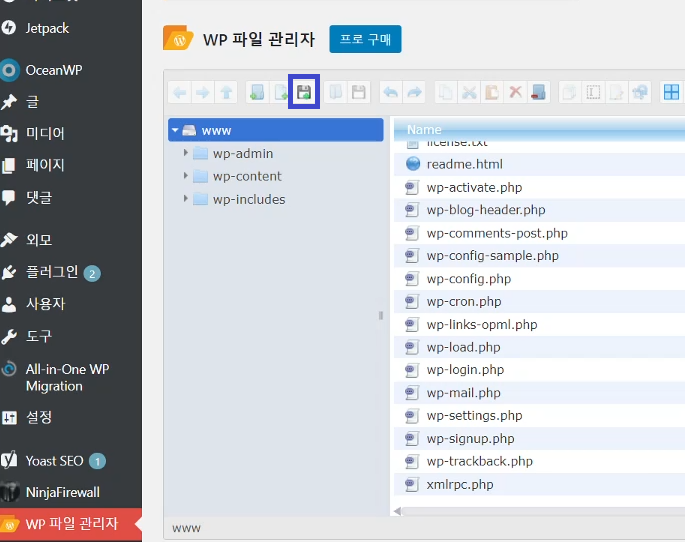Viewport: 685px width, 542px height.
Task: Expand the wp-admin folder arrow
Action: (x=186, y=152)
